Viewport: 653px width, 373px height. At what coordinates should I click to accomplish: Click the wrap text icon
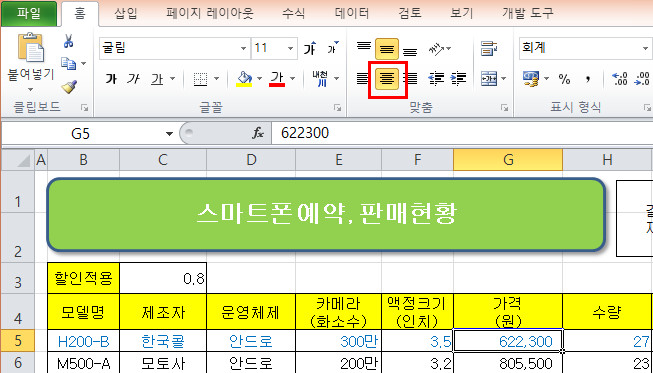tap(486, 49)
